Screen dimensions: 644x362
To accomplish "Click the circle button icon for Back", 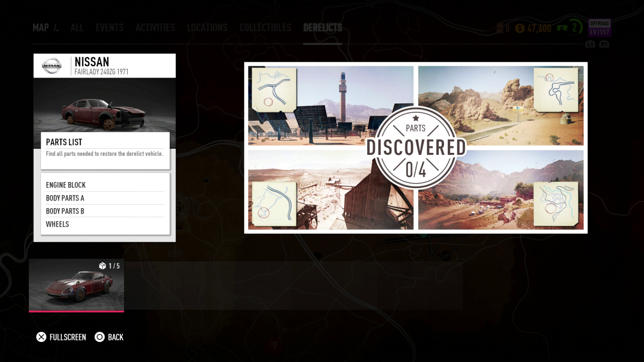I will coord(100,337).
